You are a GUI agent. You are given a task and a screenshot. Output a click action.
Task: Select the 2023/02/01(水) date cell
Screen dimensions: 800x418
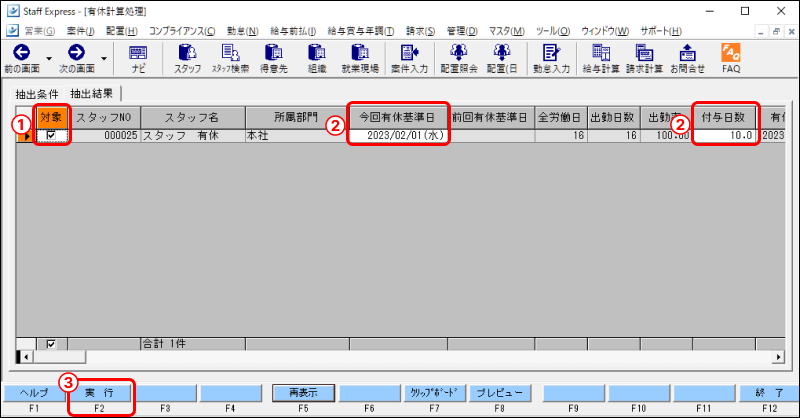pyautogui.click(x=398, y=135)
